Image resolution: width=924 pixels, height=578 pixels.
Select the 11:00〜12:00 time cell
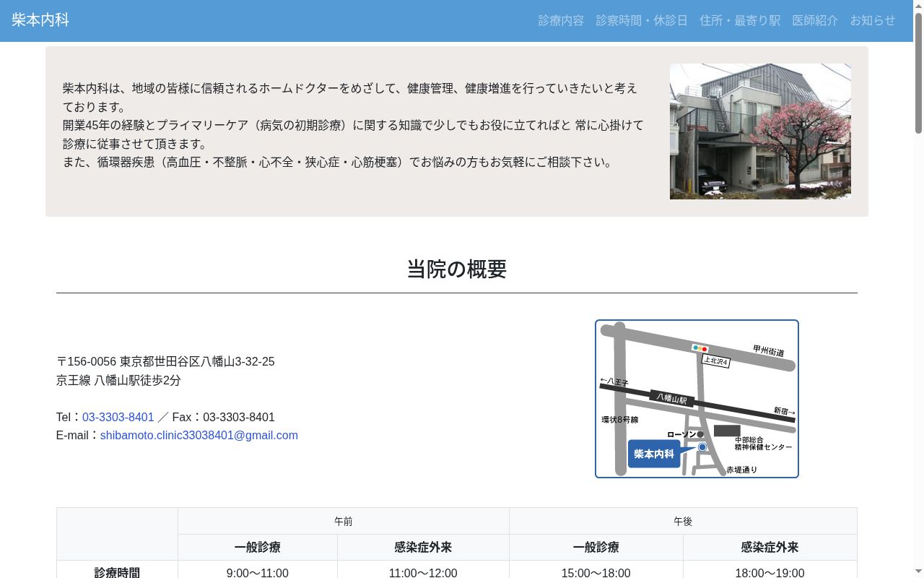pos(423,572)
